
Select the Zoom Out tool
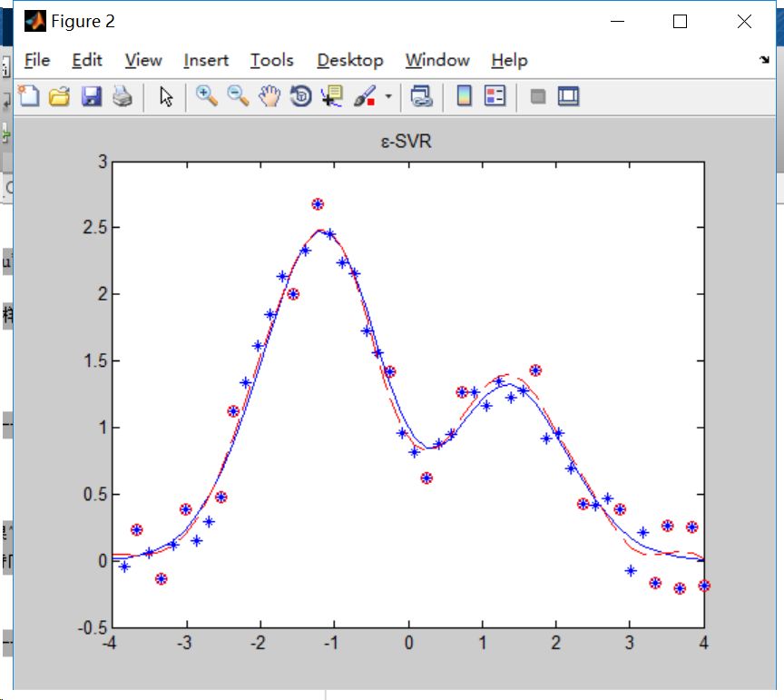click(x=237, y=95)
